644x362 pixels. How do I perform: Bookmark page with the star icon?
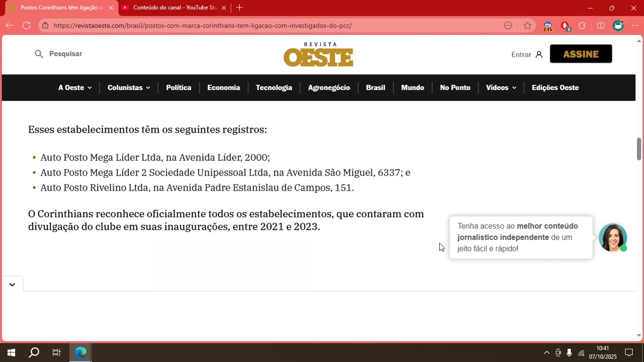pyautogui.click(x=527, y=26)
